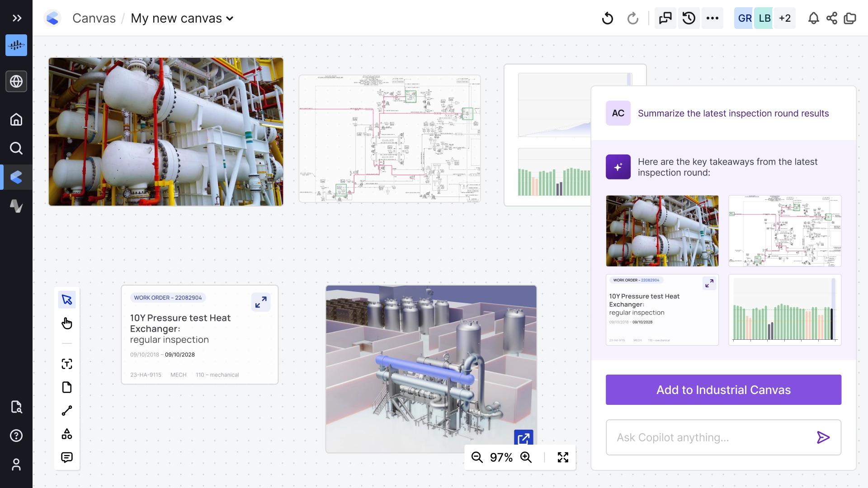
Task: Open Search in the sidebar
Action: pyautogui.click(x=16, y=148)
